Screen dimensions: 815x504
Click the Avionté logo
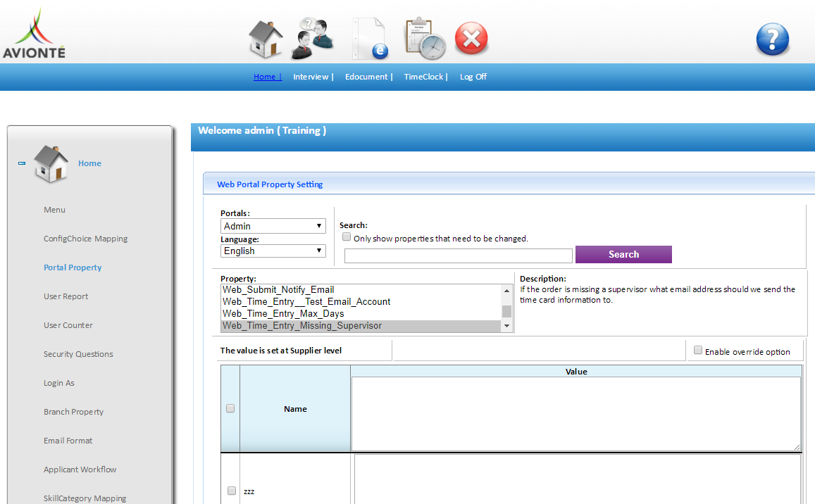[35, 34]
